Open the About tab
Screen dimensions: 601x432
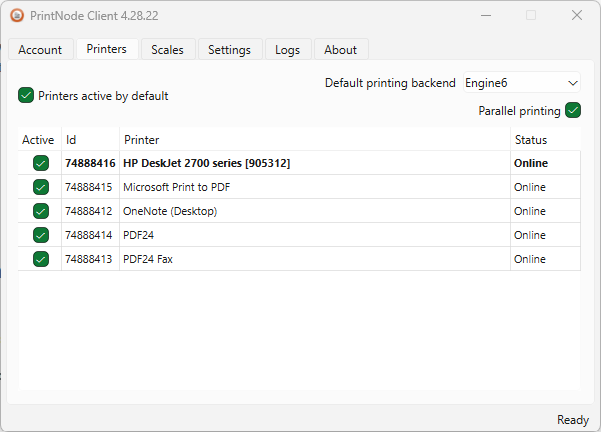(x=340, y=49)
